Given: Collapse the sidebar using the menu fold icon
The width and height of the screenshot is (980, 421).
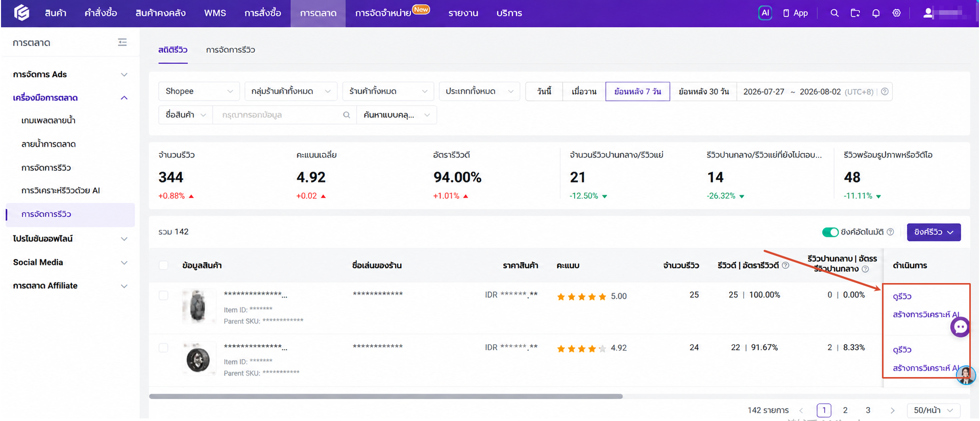Looking at the screenshot, I should pyautogui.click(x=122, y=42).
